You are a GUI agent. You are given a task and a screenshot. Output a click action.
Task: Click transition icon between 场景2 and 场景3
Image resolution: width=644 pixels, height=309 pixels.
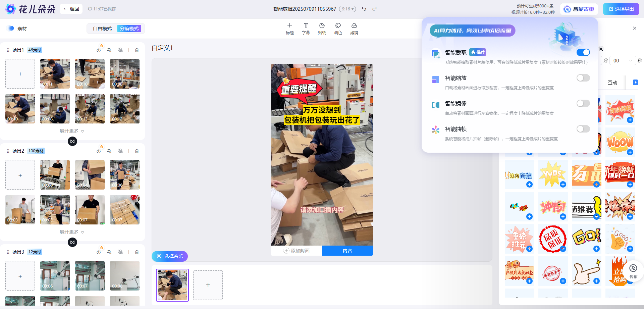click(x=72, y=242)
